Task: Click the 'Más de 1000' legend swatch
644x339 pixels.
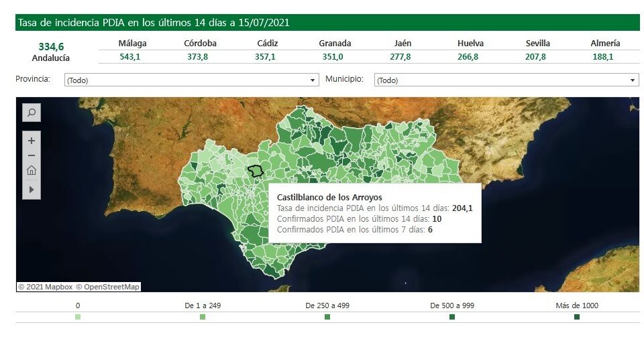Action: point(577,317)
